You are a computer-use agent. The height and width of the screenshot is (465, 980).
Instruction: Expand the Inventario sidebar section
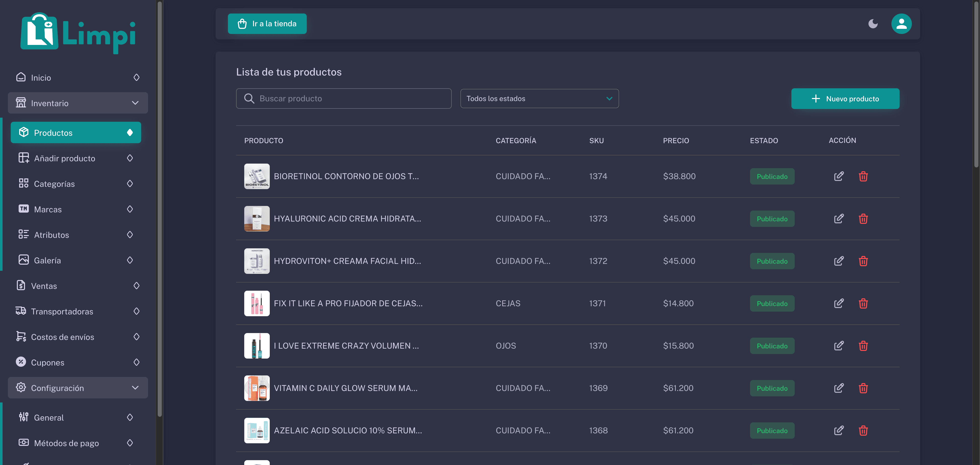coord(78,103)
